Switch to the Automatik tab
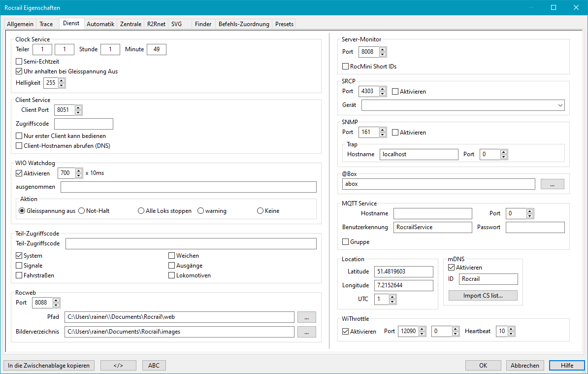588x374 pixels. click(100, 24)
